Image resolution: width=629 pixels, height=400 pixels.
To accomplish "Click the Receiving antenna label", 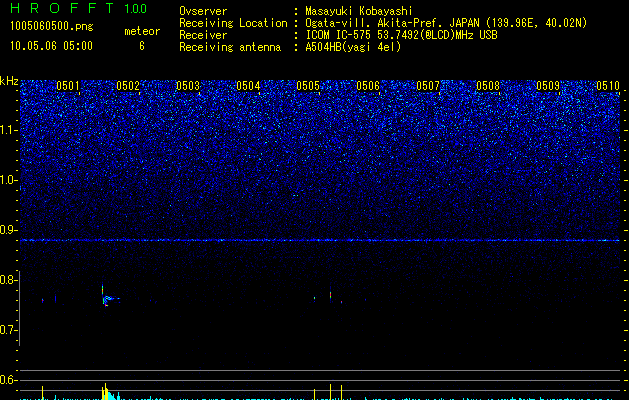I will point(230,47).
